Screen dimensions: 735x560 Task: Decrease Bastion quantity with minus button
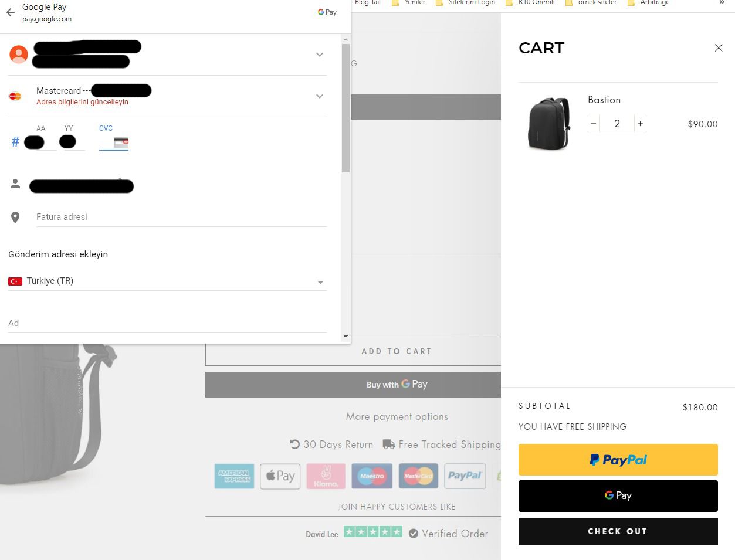594,124
